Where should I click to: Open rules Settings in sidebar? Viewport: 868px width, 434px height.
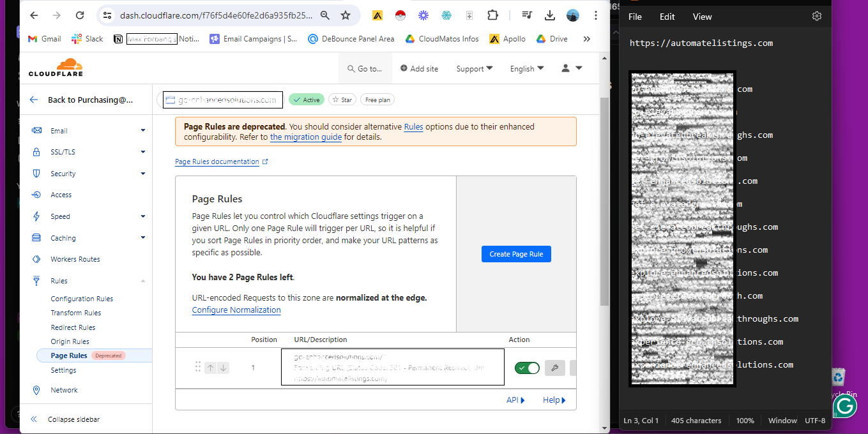(x=63, y=370)
